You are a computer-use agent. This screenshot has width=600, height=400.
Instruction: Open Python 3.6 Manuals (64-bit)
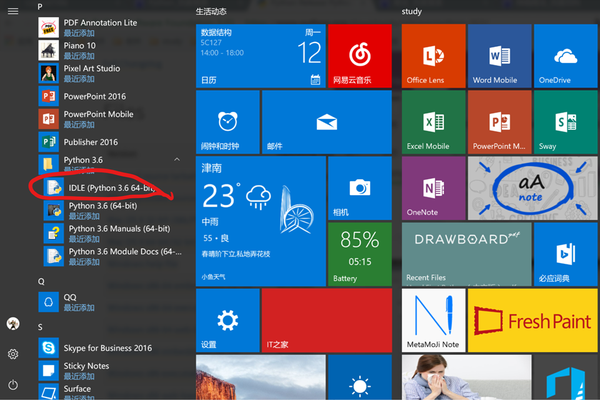(x=114, y=233)
